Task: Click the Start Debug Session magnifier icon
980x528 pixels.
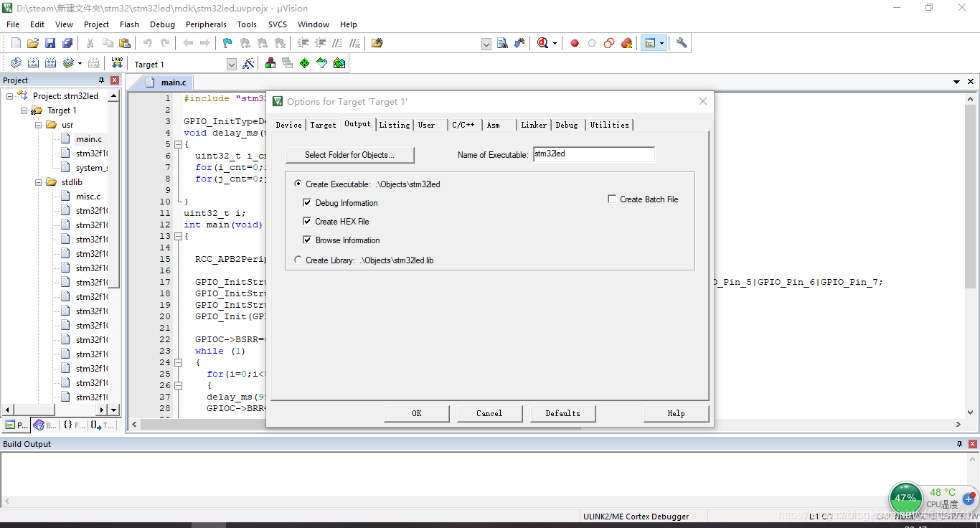Action: [x=542, y=43]
